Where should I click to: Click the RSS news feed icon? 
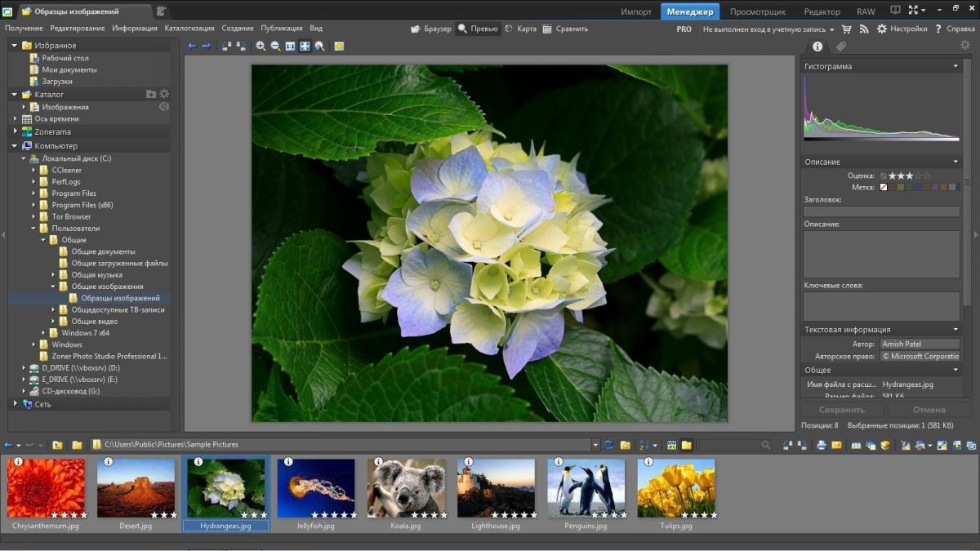coord(863,29)
